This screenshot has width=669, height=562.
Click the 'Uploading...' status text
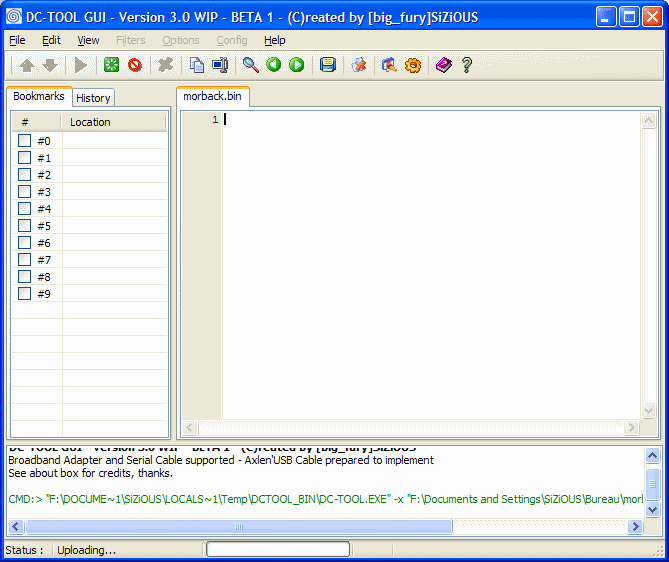(x=87, y=550)
